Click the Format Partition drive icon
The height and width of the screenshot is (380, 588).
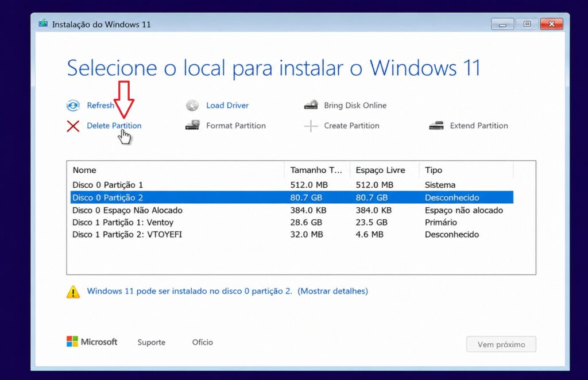pos(192,125)
